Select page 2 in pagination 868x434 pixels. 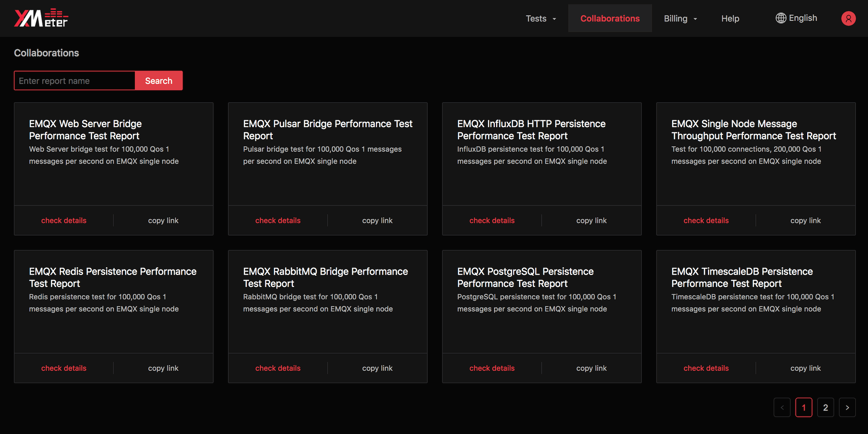click(x=825, y=407)
